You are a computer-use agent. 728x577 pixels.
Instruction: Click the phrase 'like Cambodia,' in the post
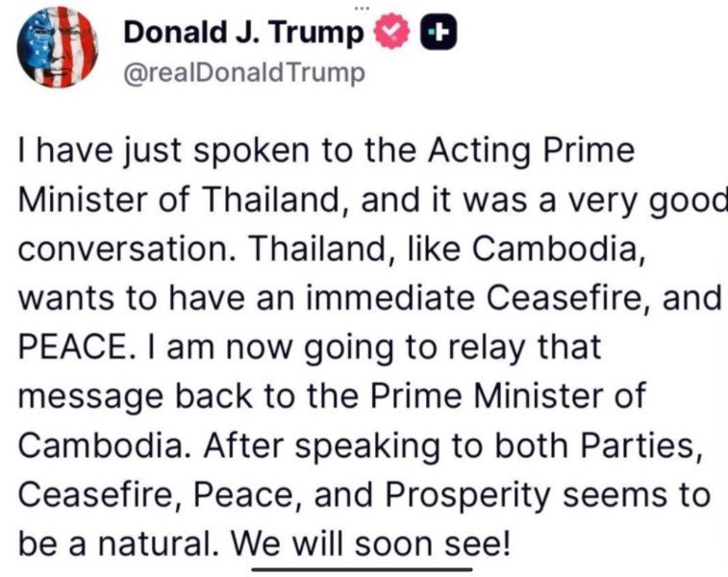(x=526, y=249)
